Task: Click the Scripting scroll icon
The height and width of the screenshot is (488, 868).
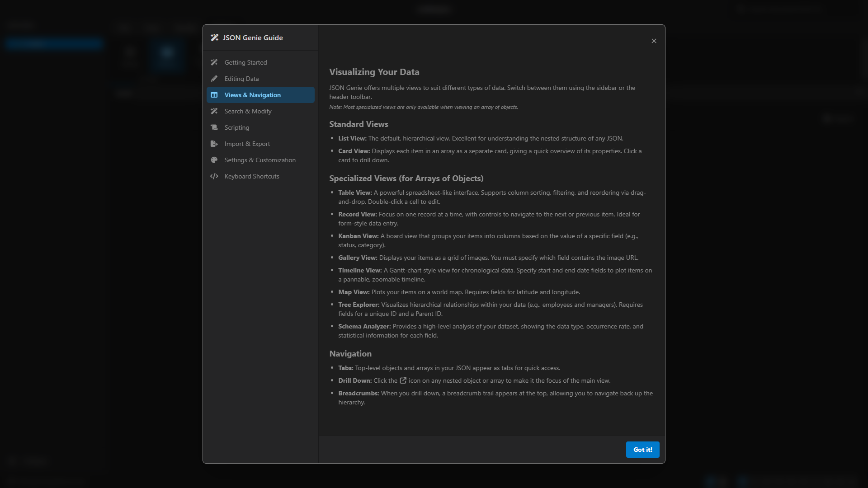Action: [215, 127]
